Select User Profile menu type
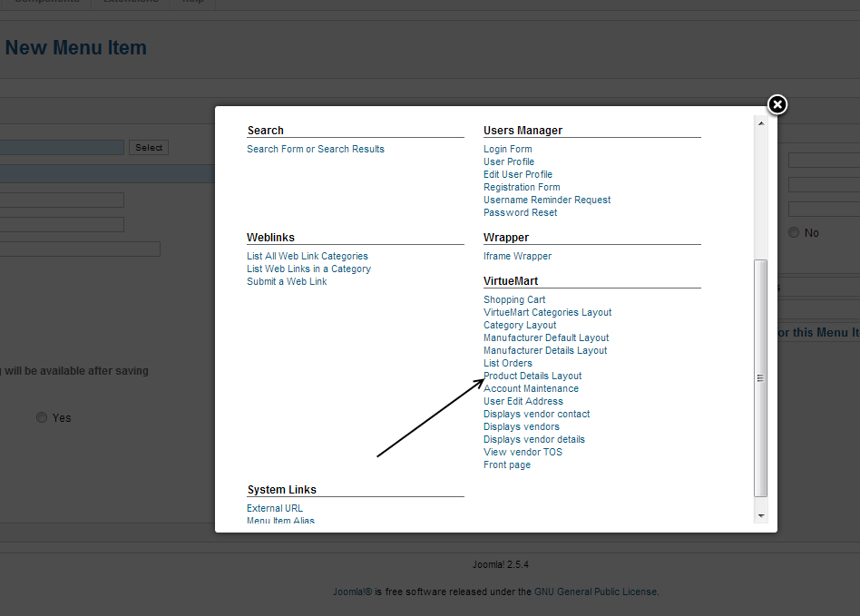The image size is (860, 616). click(508, 161)
